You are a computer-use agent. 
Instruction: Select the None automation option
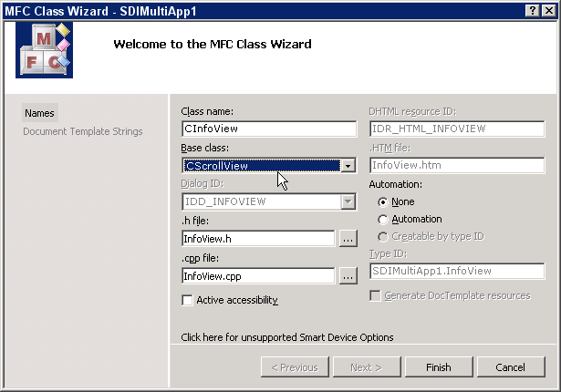coord(383,202)
